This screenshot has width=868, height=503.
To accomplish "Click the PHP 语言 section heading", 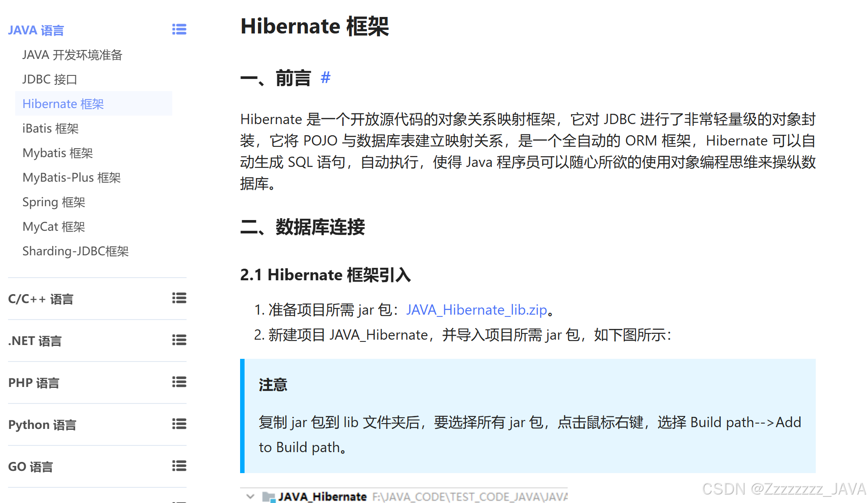I will tap(33, 383).
